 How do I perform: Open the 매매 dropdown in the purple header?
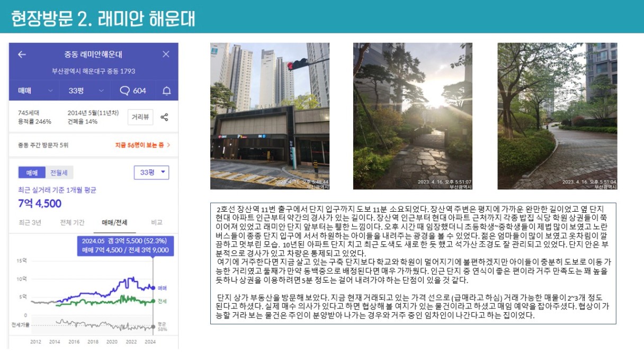36,91
